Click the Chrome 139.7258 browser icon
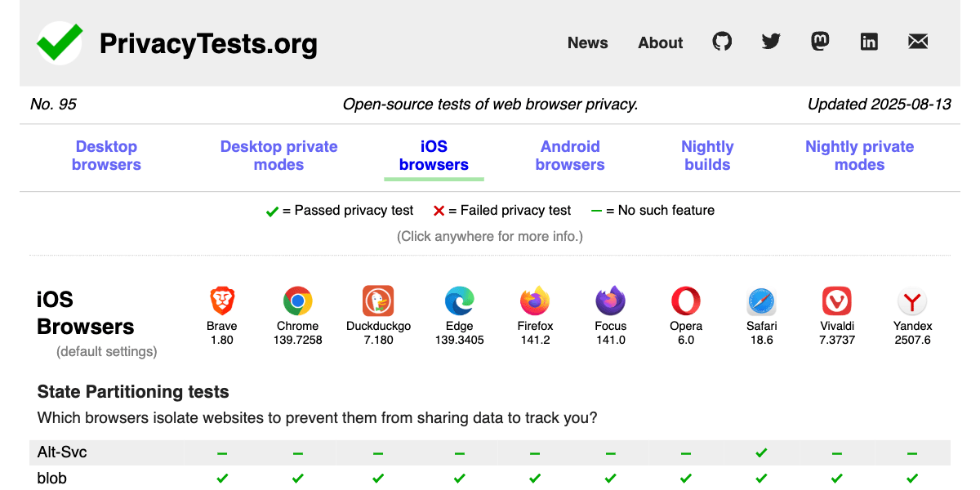Image resolution: width=980 pixels, height=490 pixels. click(297, 300)
